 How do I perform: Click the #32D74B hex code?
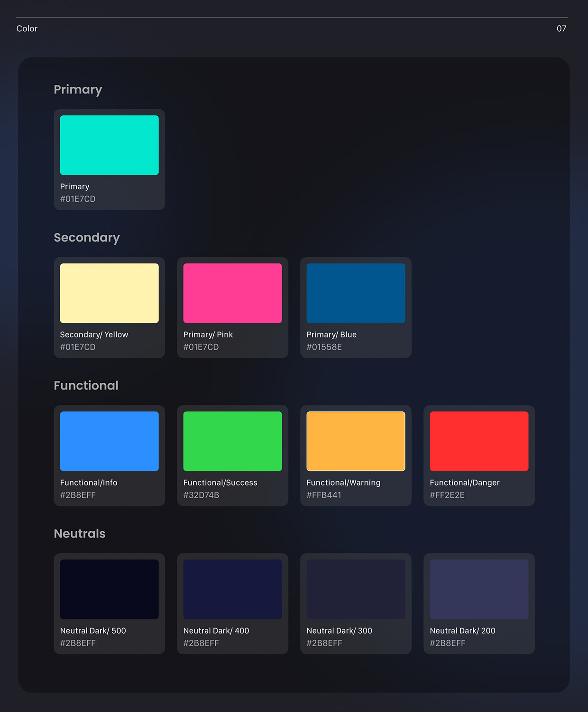(x=202, y=495)
